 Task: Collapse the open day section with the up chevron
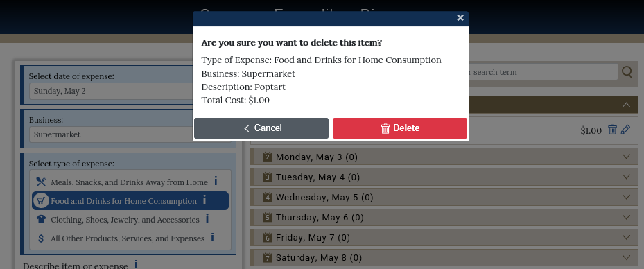pos(626,105)
